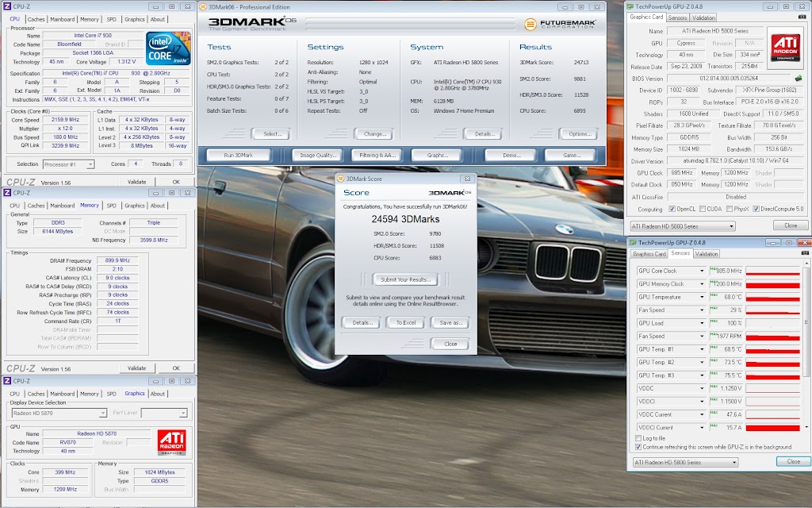Click the Futuremark Corporation logo

pos(559,25)
